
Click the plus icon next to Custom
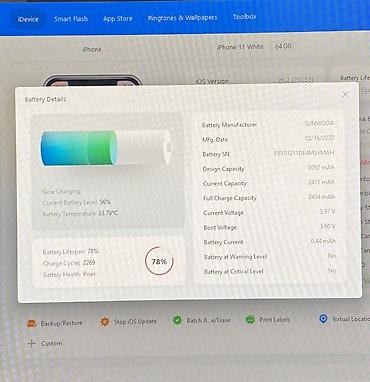pos(32,343)
